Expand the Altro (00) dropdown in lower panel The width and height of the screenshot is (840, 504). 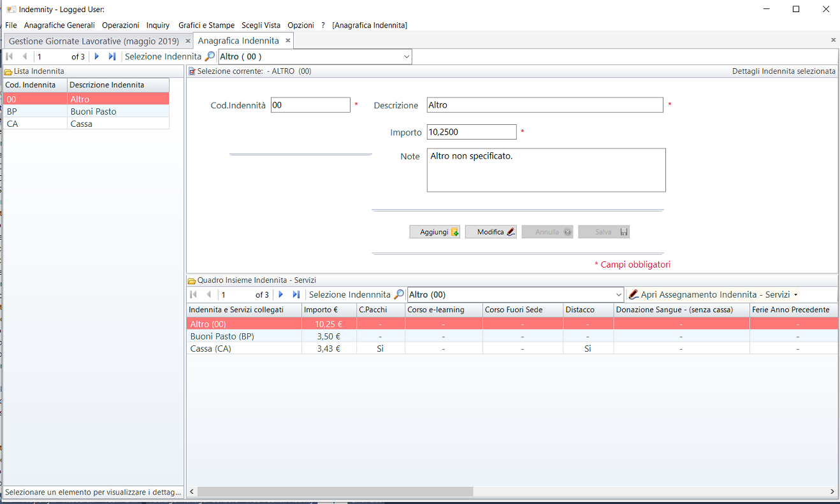tap(618, 294)
